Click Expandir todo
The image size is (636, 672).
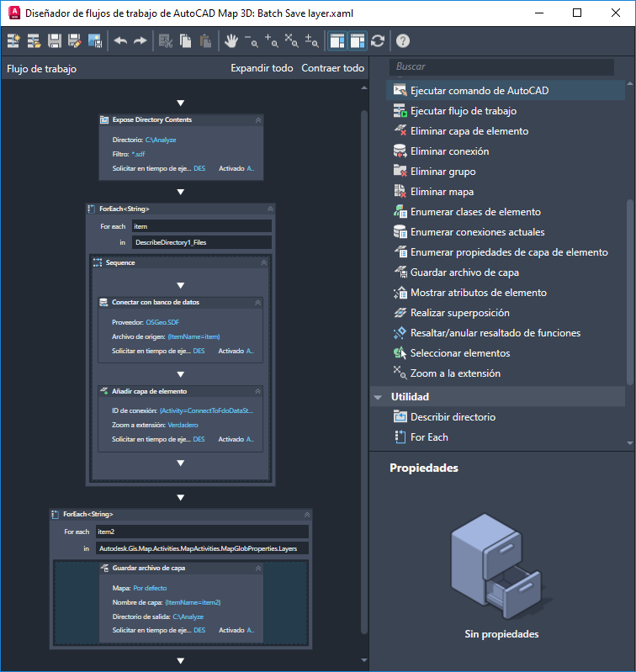pyautogui.click(x=262, y=68)
